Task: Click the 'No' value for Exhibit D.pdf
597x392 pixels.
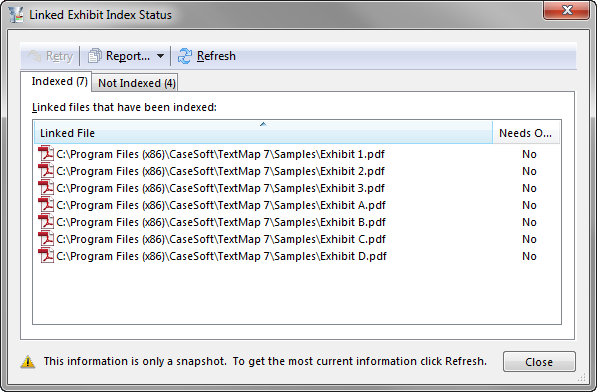Action: [x=529, y=257]
